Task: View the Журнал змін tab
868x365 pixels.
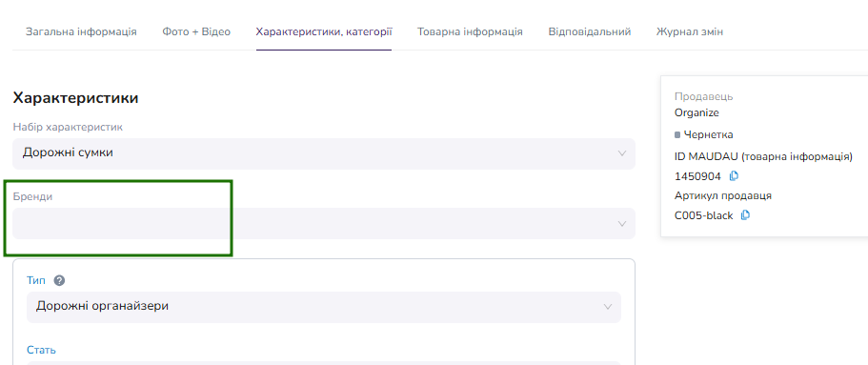Action: coord(690,31)
